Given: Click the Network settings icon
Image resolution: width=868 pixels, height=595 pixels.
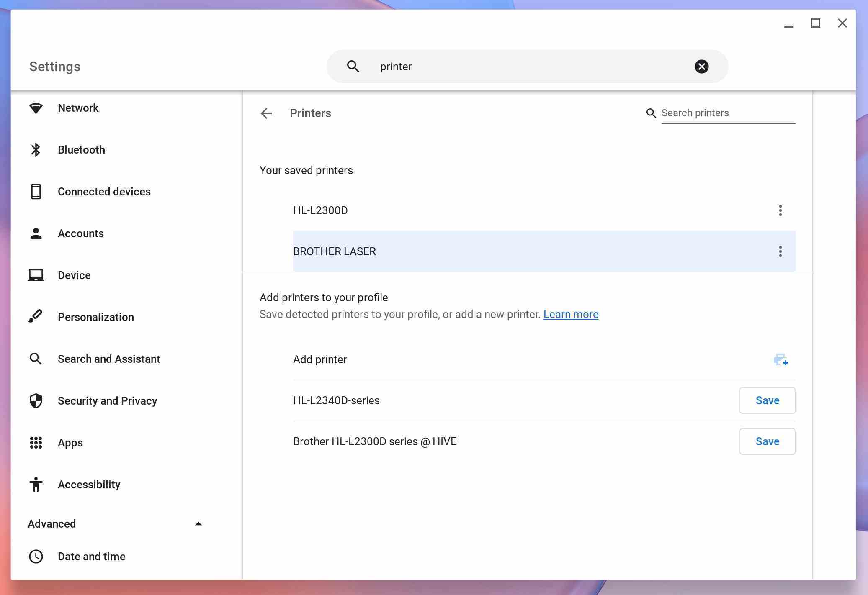Looking at the screenshot, I should pyautogui.click(x=36, y=108).
